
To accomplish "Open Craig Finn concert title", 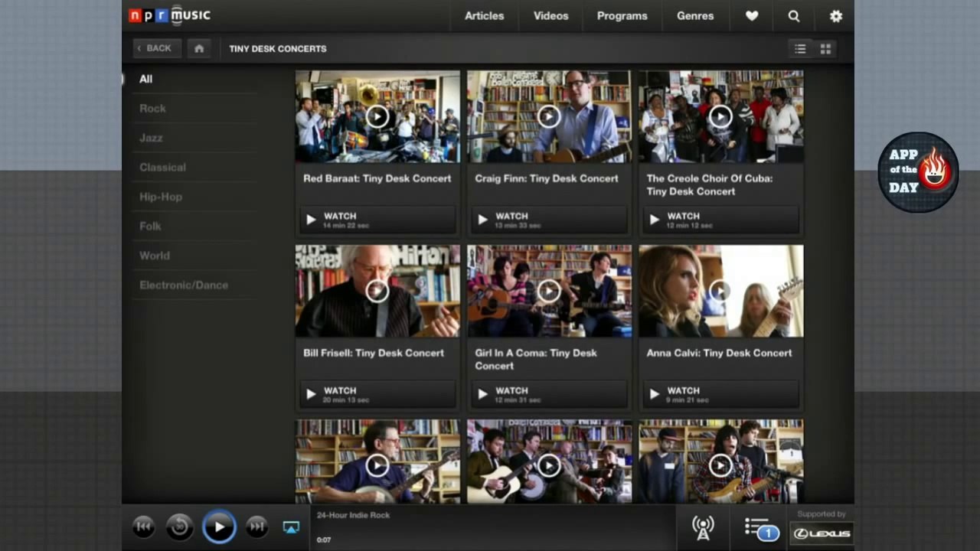I will click(x=547, y=178).
